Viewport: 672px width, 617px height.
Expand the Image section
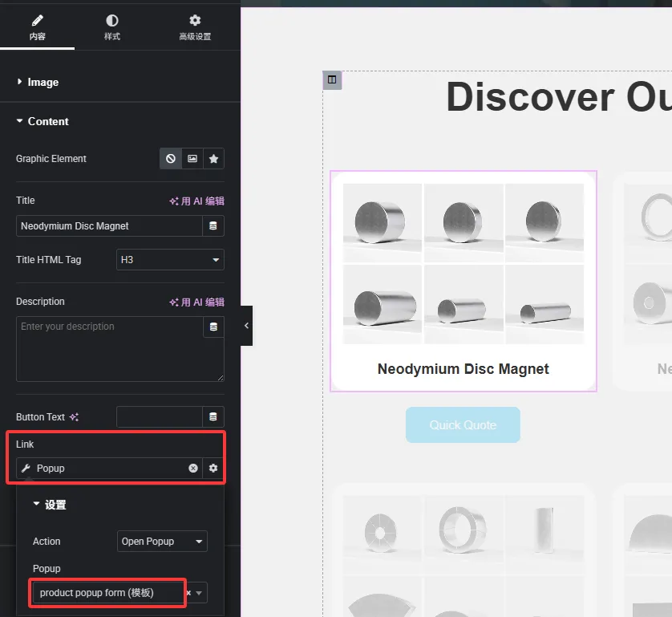pos(43,83)
